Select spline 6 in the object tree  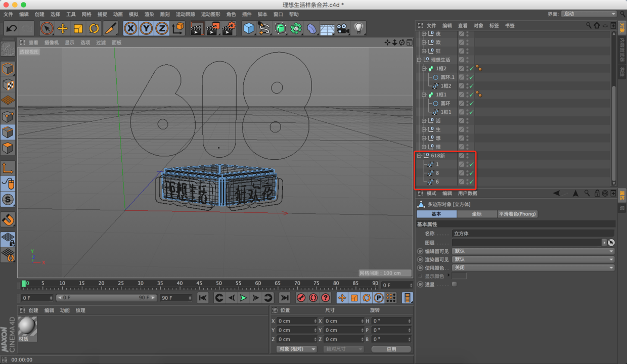pos(437,181)
